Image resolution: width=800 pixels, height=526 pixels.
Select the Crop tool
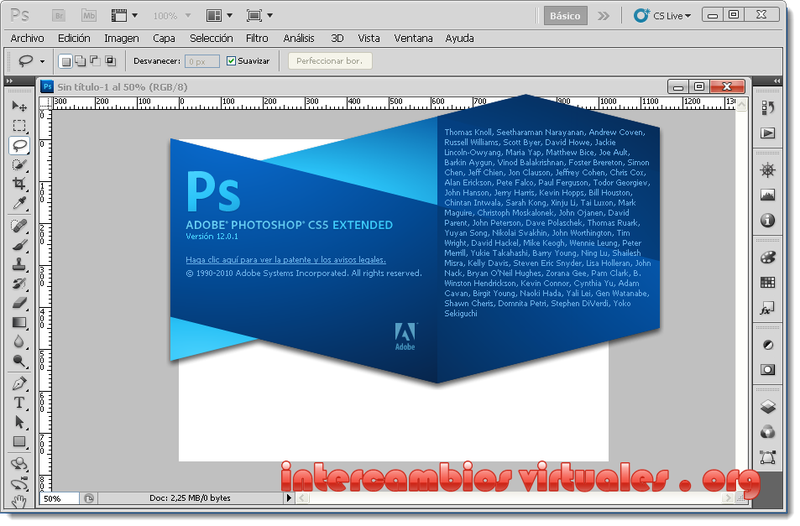[x=19, y=184]
